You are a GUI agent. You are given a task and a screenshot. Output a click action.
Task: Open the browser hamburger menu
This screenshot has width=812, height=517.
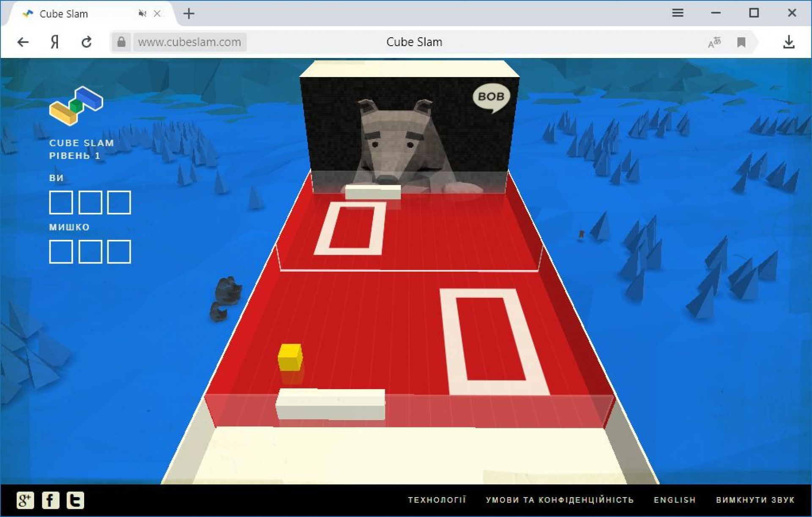pyautogui.click(x=678, y=13)
